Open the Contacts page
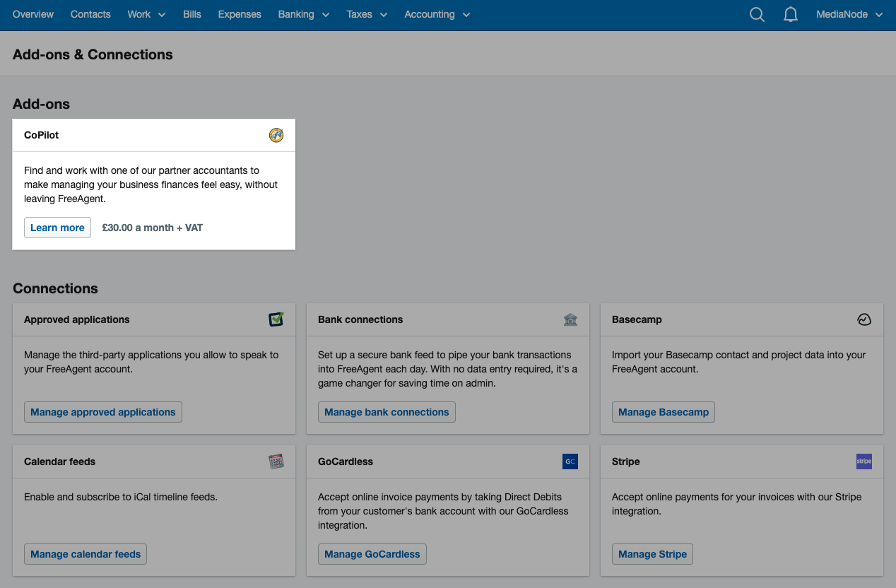This screenshot has width=896, height=588. point(90,14)
